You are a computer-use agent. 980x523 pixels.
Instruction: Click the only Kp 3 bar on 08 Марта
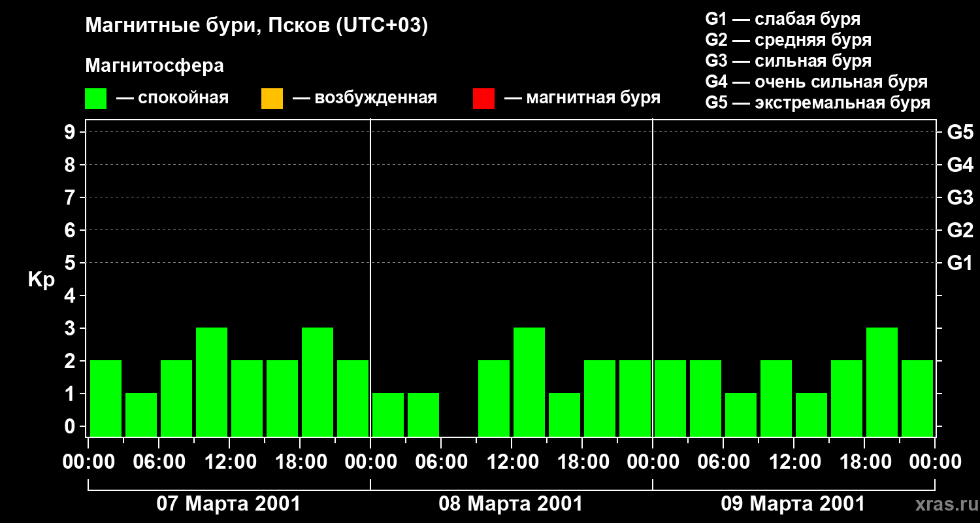[x=529, y=382]
